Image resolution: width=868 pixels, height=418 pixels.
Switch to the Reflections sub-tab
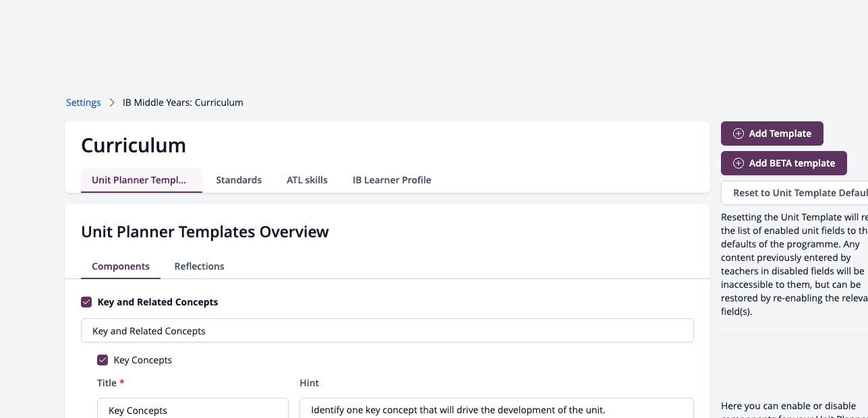coord(199,266)
